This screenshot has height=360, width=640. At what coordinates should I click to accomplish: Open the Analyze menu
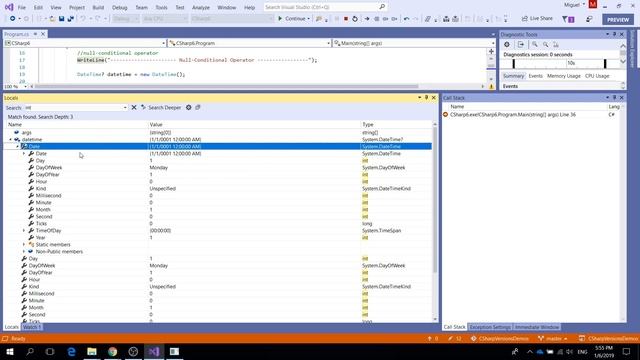click(x=201, y=7)
